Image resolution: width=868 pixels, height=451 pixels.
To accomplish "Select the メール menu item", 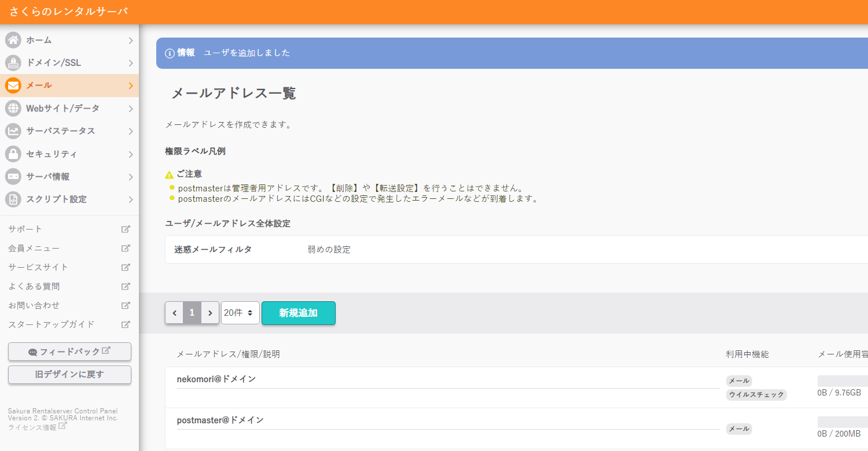I will pyautogui.click(x=69, y=86).
